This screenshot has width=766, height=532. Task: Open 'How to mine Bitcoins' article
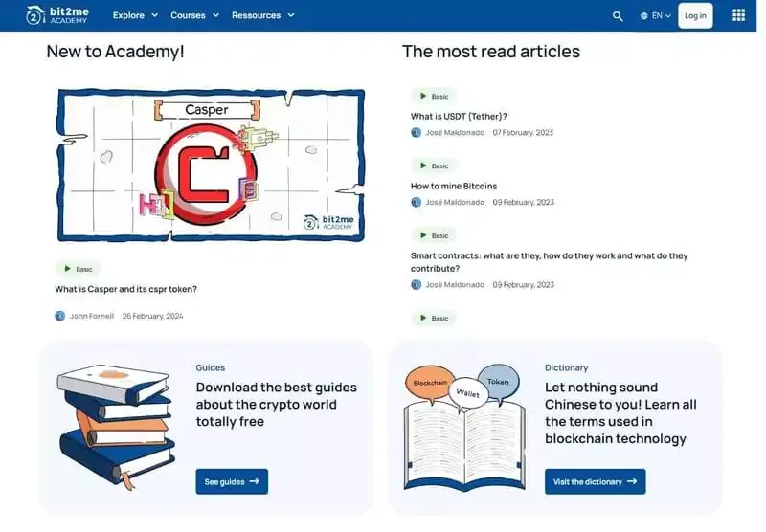454,186
